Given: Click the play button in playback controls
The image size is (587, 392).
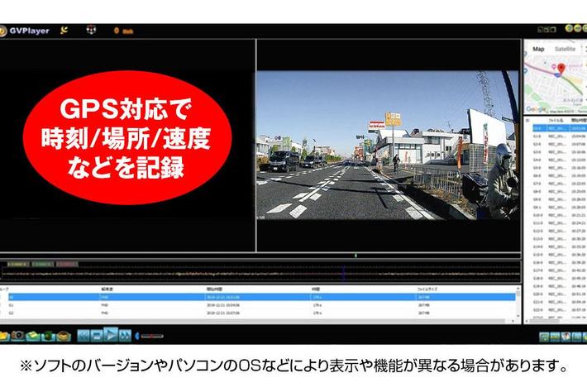Looking at the screenshot, I should click(111, 335).
